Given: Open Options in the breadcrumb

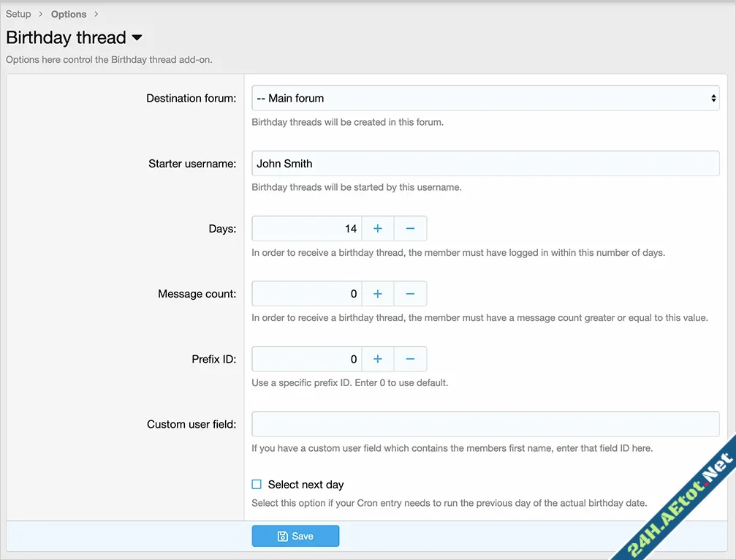Looking at the screenshot, I should click(69, 14).
